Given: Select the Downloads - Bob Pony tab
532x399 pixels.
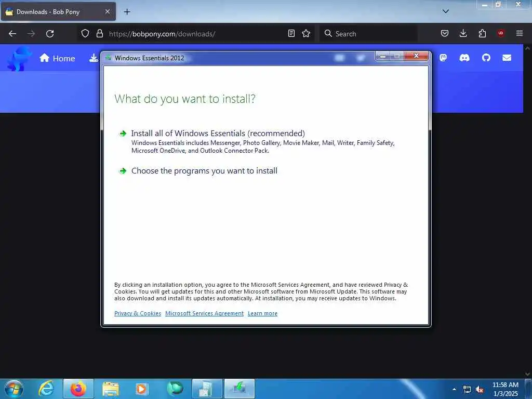Looking at the screenshot, I should tap(58, 11).
